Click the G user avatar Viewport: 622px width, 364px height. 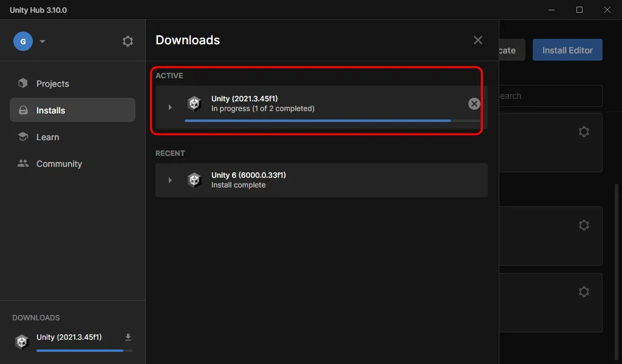click(x=23, y=41)
